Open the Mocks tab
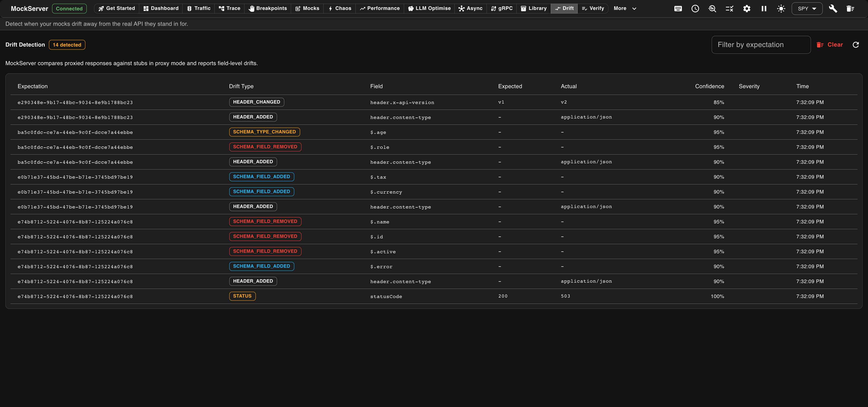868x407 pixels. tap(307, 8)
